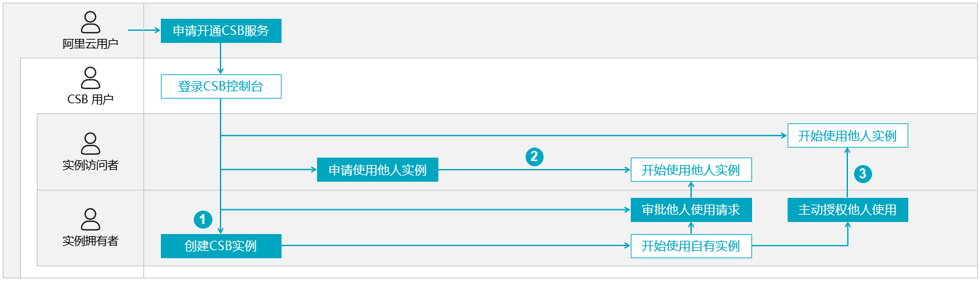Select the 主动授权他人使用 box
980x281 pixels.
click(x=847, y=210)
